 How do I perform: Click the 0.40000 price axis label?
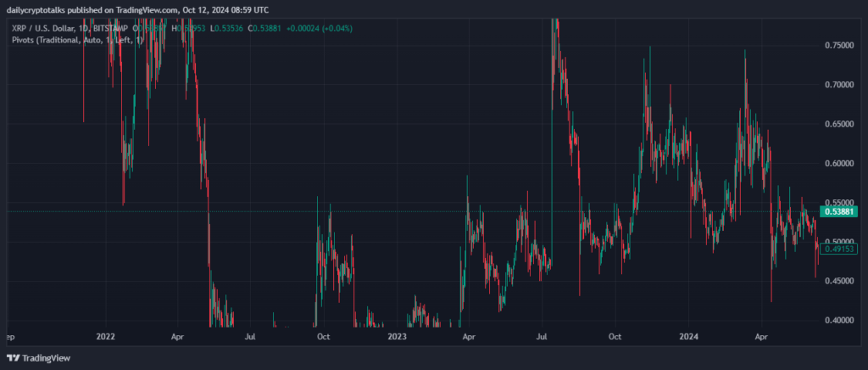pyautogui.click(x=838, y=320)
